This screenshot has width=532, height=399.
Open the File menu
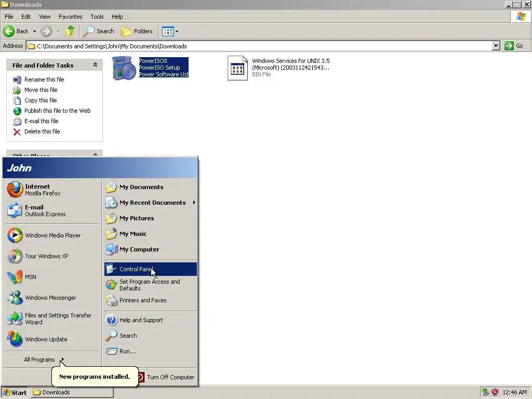pos(9,17)
